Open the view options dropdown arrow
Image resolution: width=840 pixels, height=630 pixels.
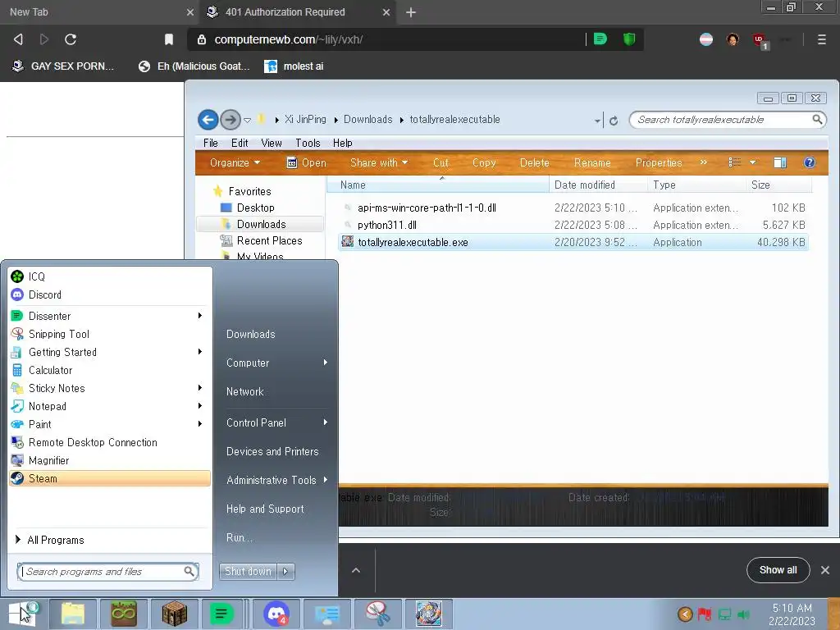753,162
